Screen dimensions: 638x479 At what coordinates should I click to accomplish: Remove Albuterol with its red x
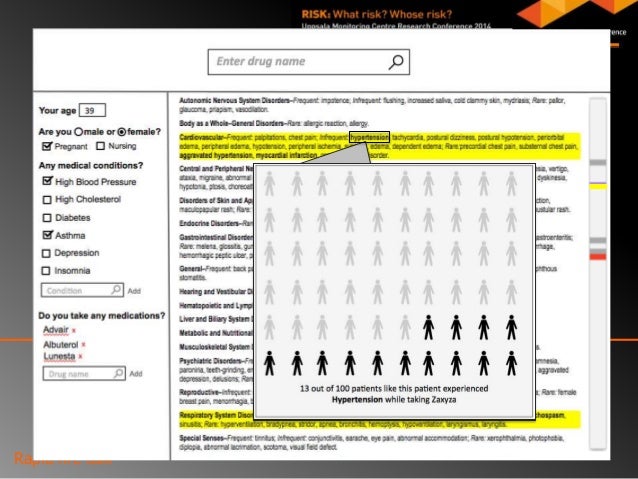pyautogui.click(x=83, y=345)
